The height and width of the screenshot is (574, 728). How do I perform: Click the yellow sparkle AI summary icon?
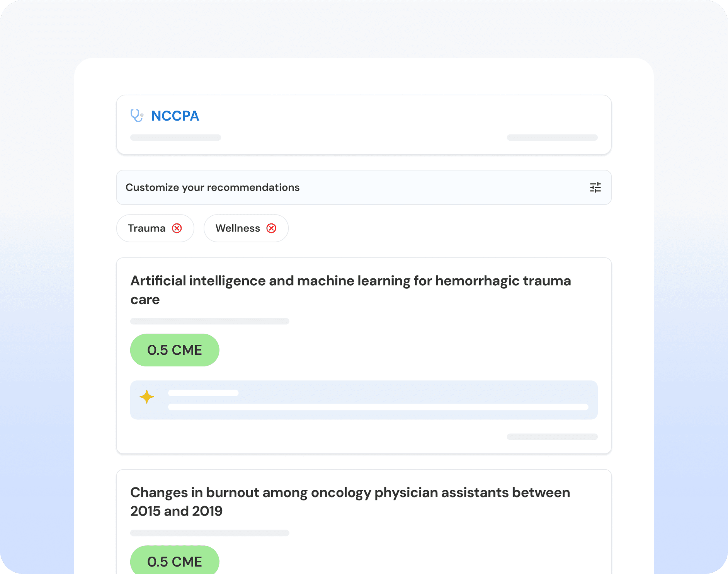tap(147, 397)
